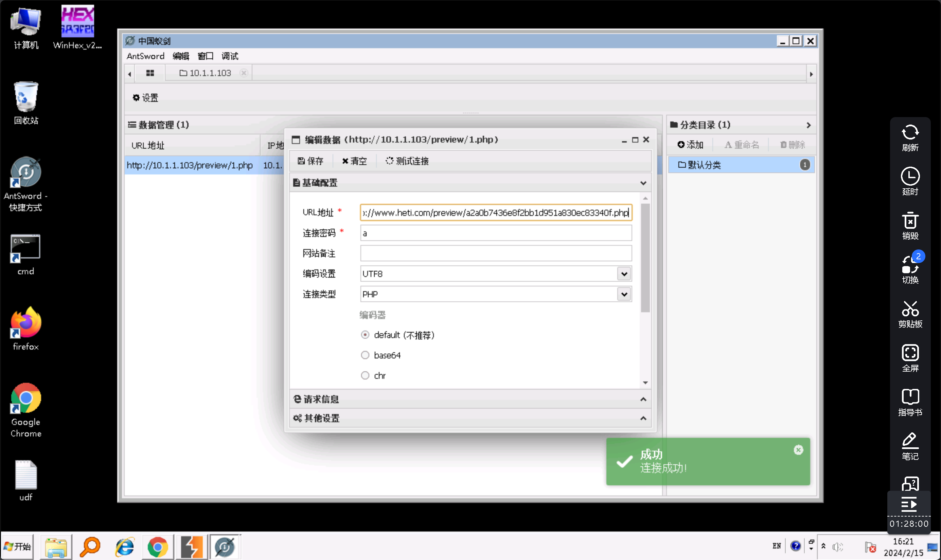Open the Clipboard (剪贴板) scissors icon
The image size is (941, 560).
pyautogui.click(x=910, y=310)
